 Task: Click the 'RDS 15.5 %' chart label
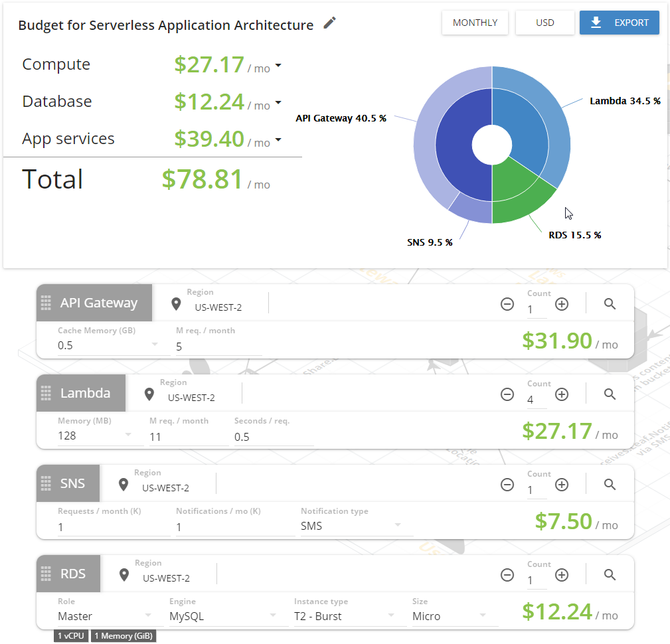click(575, 235)
